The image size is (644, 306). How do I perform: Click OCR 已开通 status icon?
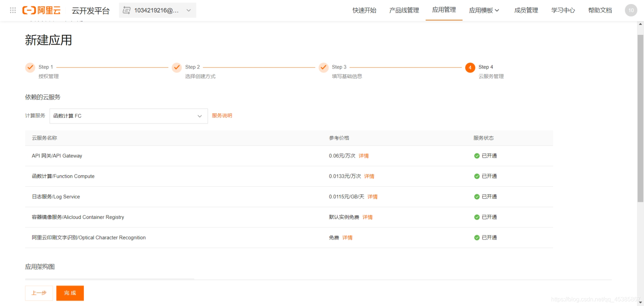point(477,238)
